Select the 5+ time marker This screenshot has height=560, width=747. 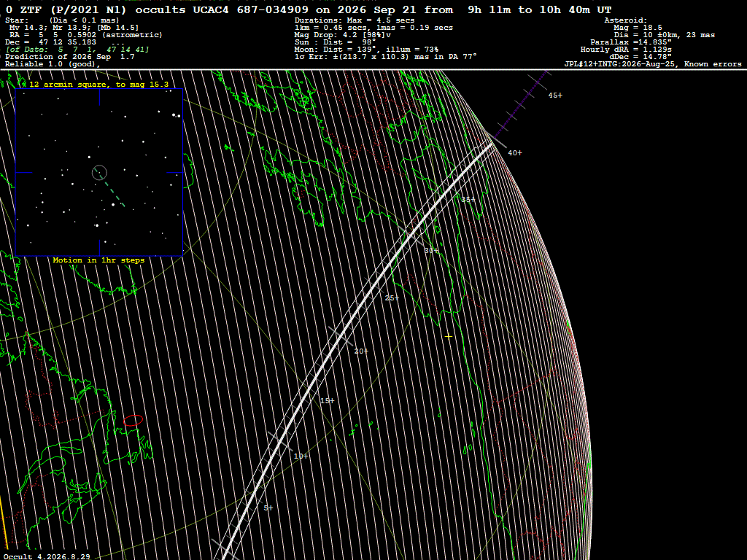[x=268, y=508]
